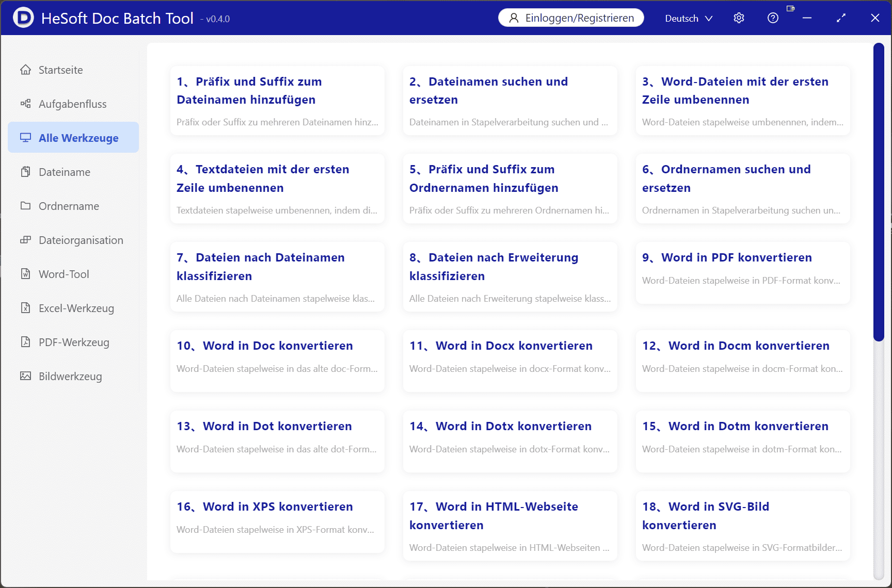892x588 pixels.
Task: Click the Excel-Werkzeug sheet icon
Action: 25,308
